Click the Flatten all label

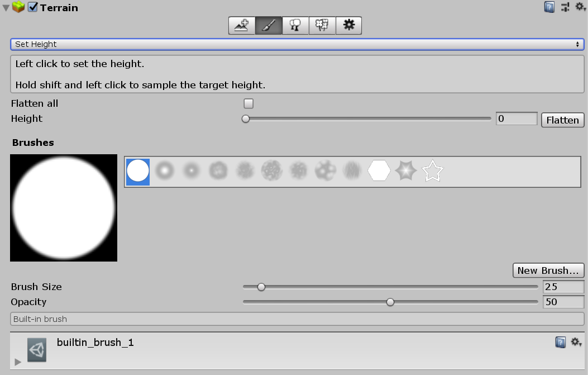click(35, 103)
